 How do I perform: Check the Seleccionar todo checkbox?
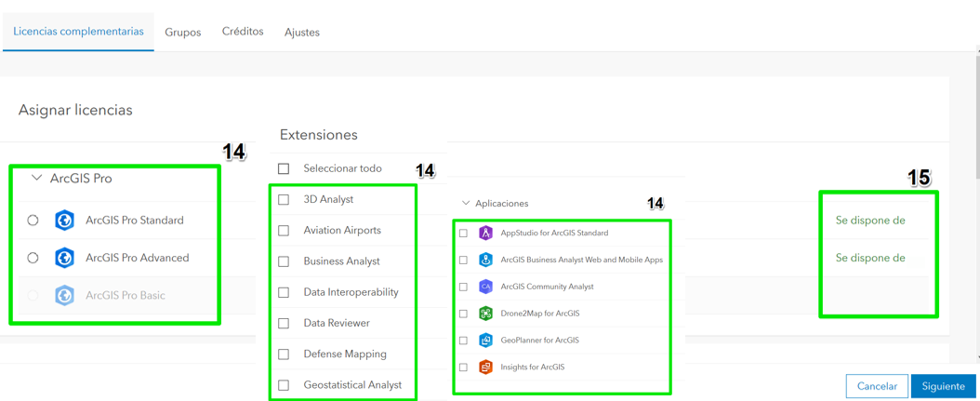click(284, 168)
